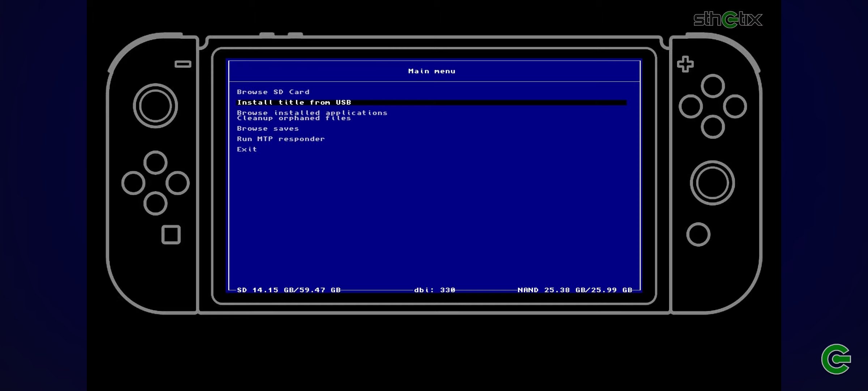Tap the top face button (X)

tap(712, 86)
